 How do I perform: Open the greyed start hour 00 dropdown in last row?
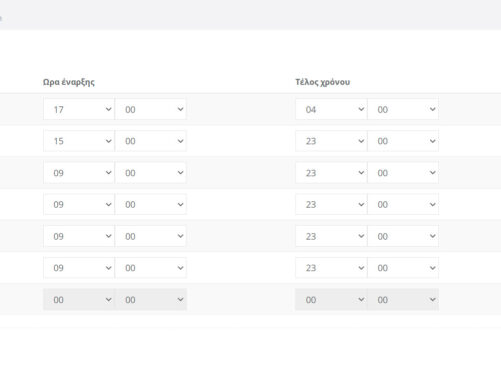click(x=79, y=300)
